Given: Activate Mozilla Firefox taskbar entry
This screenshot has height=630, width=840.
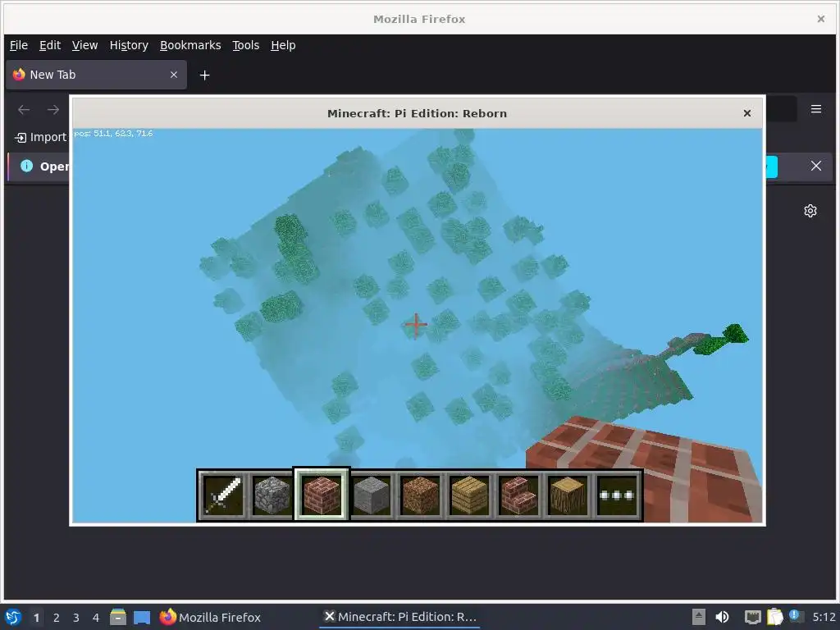Looking at the screenshot, I should coord(210,617).
